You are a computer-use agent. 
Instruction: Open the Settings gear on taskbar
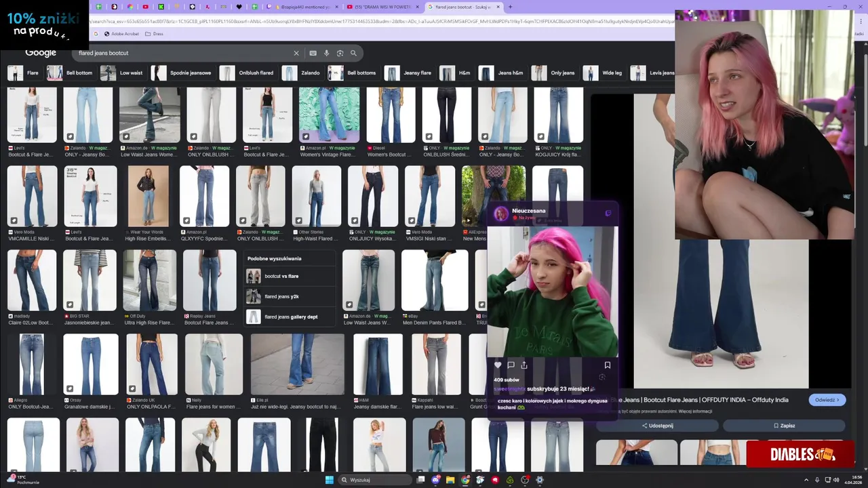coord(540,480)
